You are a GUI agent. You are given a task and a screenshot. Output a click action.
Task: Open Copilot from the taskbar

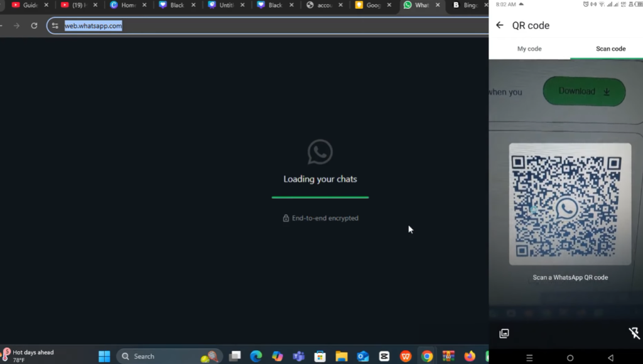(x=277, y=356)
